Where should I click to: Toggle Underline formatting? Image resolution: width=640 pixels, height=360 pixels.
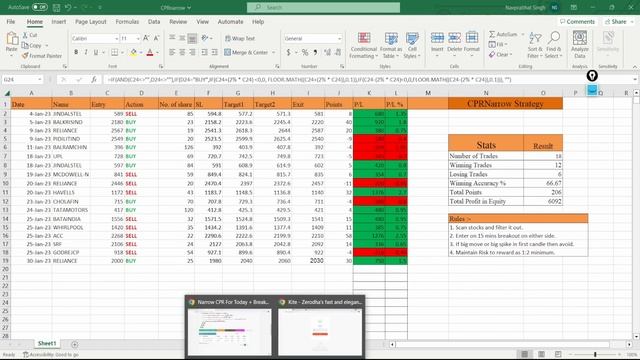pyautogui.click(x=96, y=52)
